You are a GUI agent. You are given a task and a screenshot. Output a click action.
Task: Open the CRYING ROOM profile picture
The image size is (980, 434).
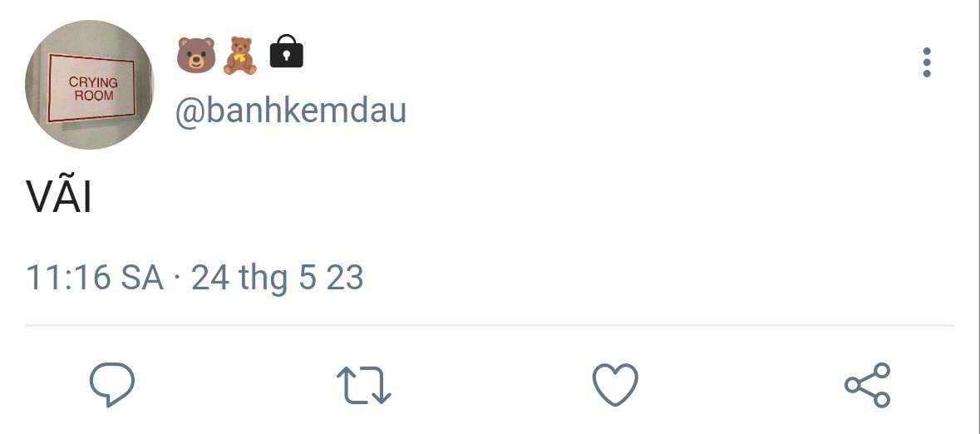pos(89,85)
